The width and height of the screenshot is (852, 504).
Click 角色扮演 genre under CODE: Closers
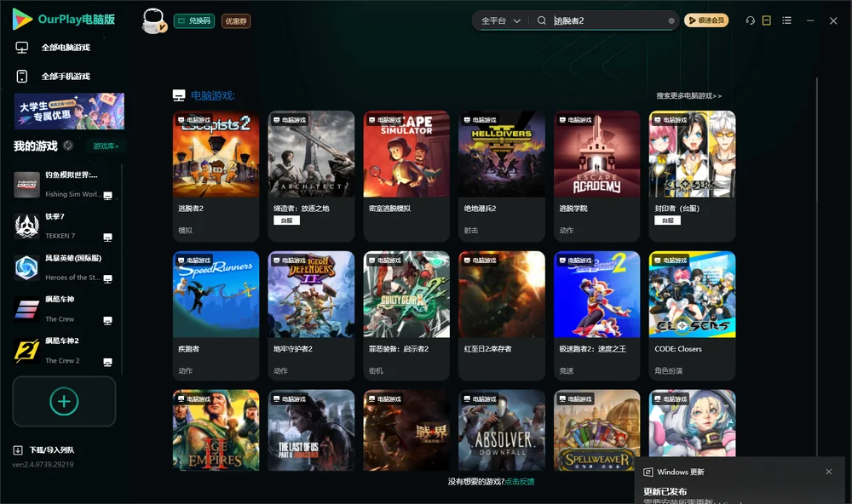tap(668, 371)
